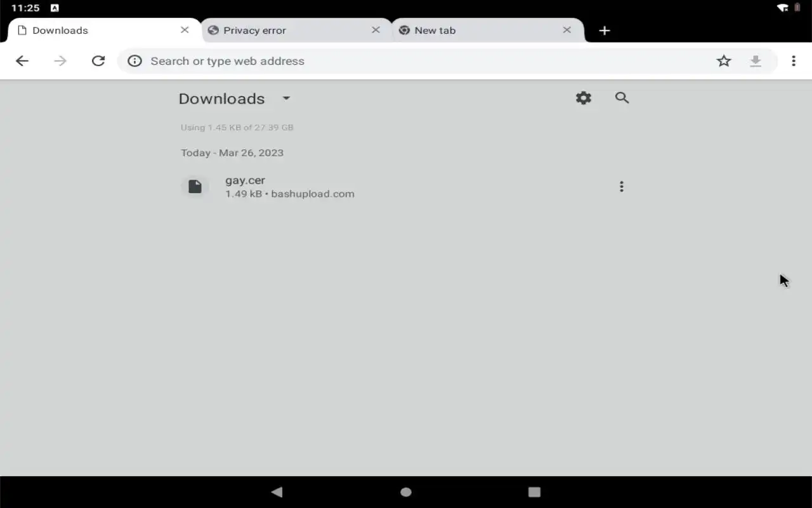Switch to the Downloads tab
Screen dimensions: 812x508
pos(105,30)
